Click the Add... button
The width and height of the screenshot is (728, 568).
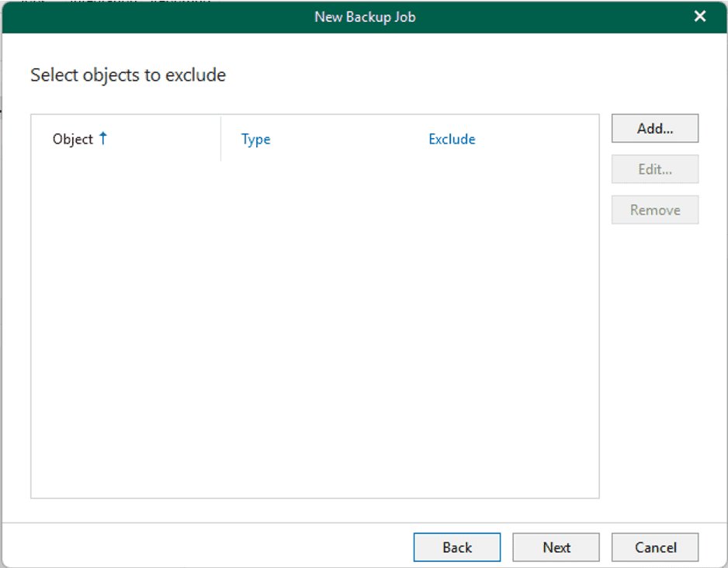(x=654, y=129)
